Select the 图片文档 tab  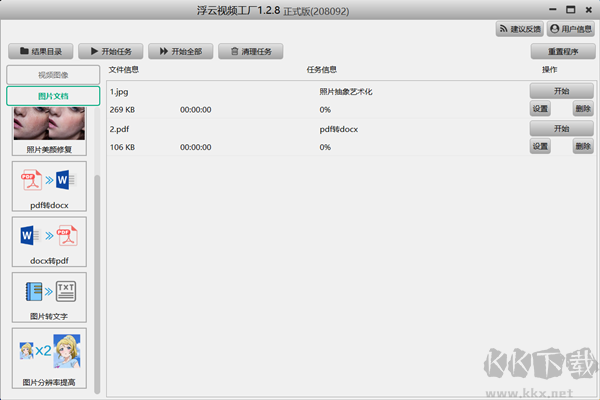53,96
